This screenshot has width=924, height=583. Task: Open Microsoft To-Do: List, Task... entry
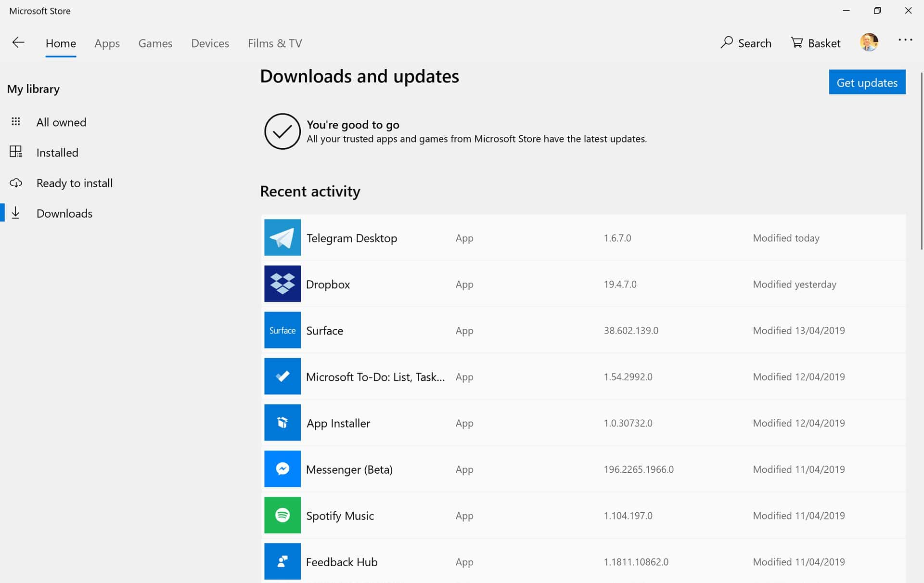pos(375,377)
